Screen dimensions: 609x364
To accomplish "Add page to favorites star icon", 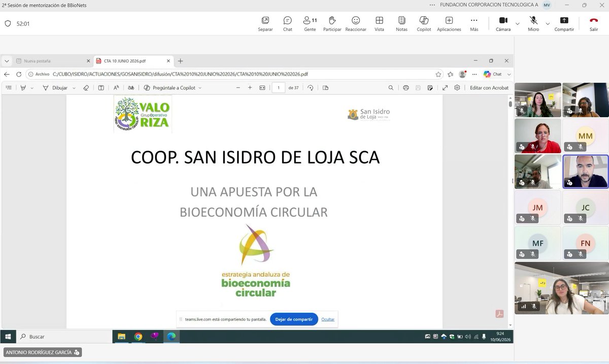I will tap(438, 74).
